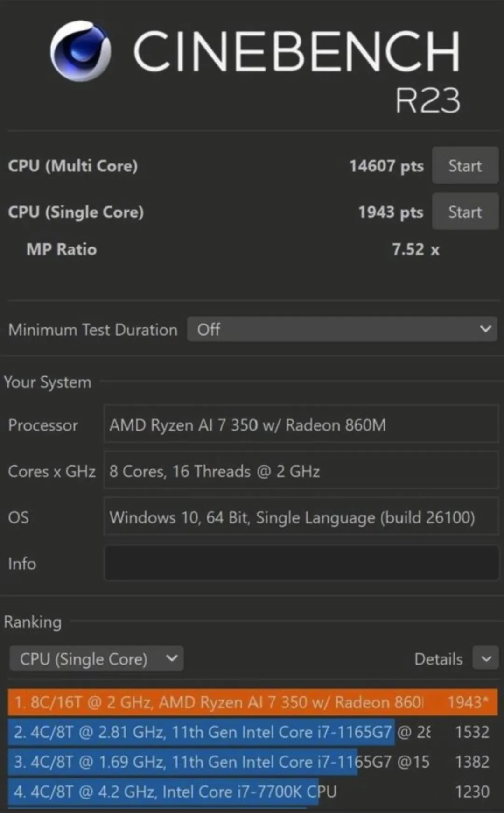
Task: Select the orange AMD Ryzen AI 7 350 ranking entry
Action: click(252, 702)
